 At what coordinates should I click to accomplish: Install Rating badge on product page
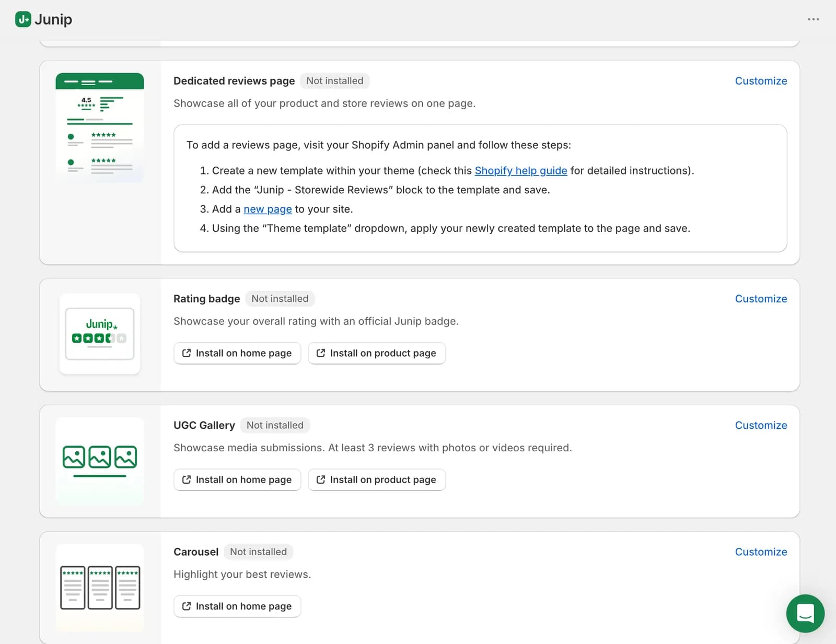tap(377, 353)
